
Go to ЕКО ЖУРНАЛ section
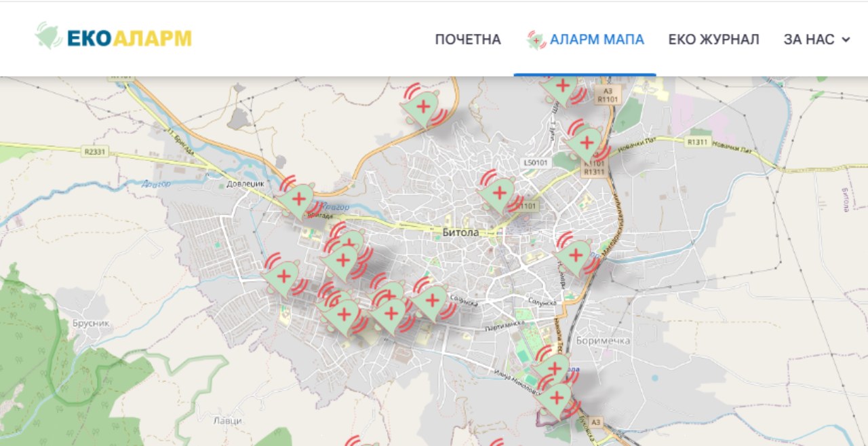coord(713,39)
